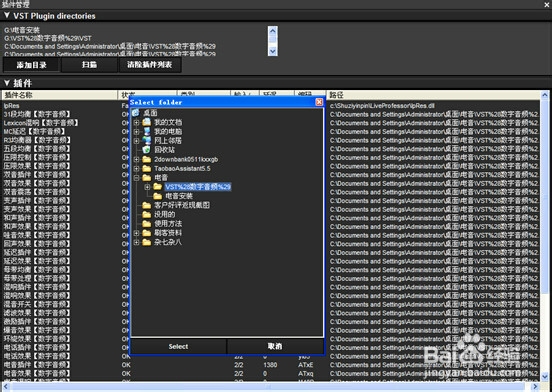Click the 使用方法 folder icon
The image size is (552, 392).
pyautogui.click(x=146, y=223)
